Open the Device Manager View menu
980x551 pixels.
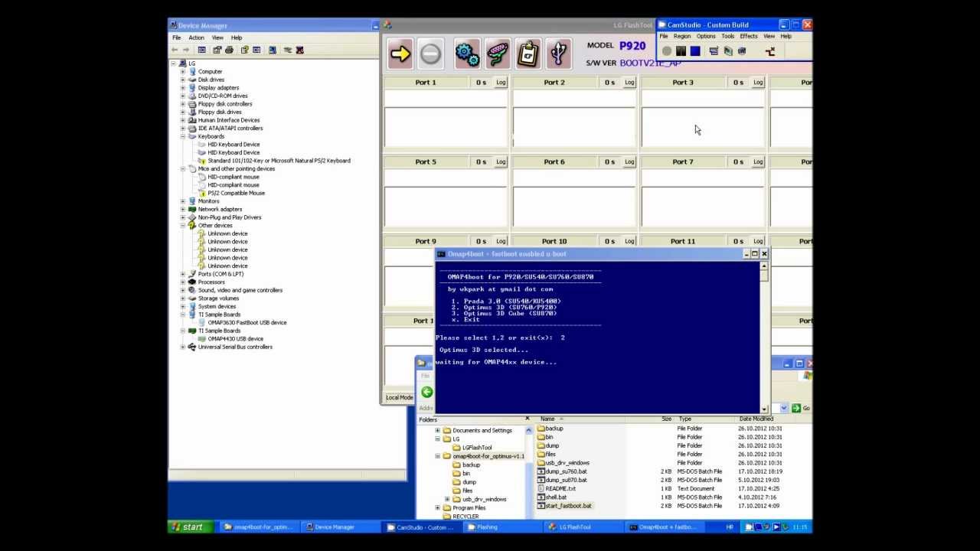(x=217, y=37)
